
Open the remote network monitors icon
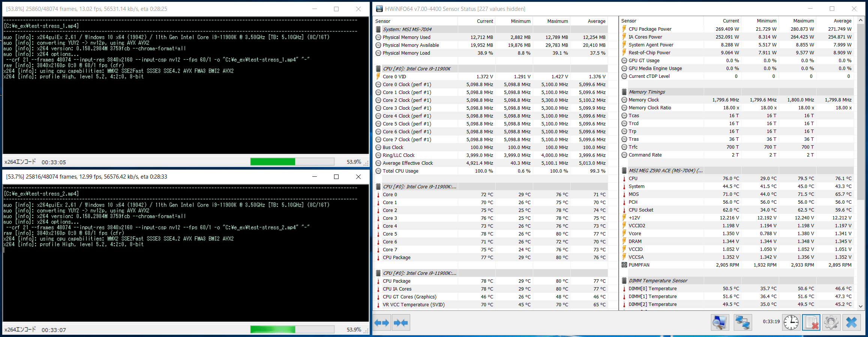[743, 322]
